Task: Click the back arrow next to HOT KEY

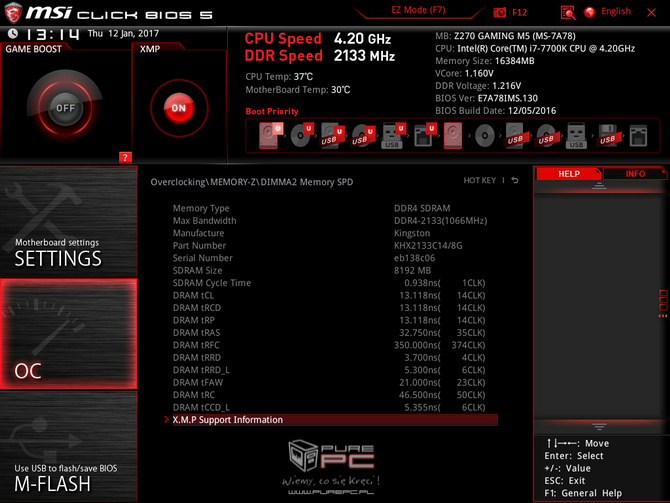Action: [515, 180]
